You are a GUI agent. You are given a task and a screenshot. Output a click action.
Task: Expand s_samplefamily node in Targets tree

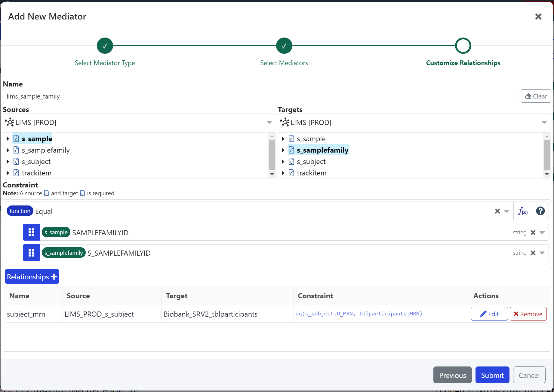283,150
